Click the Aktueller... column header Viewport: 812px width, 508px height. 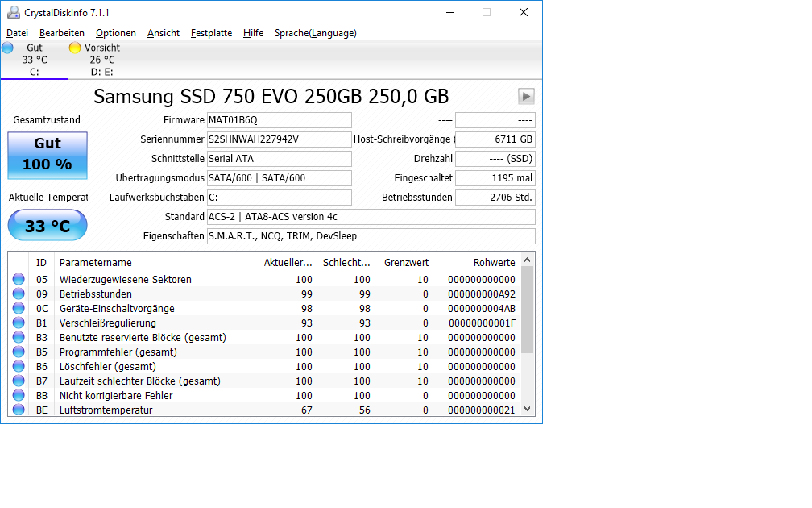(288, 263)
